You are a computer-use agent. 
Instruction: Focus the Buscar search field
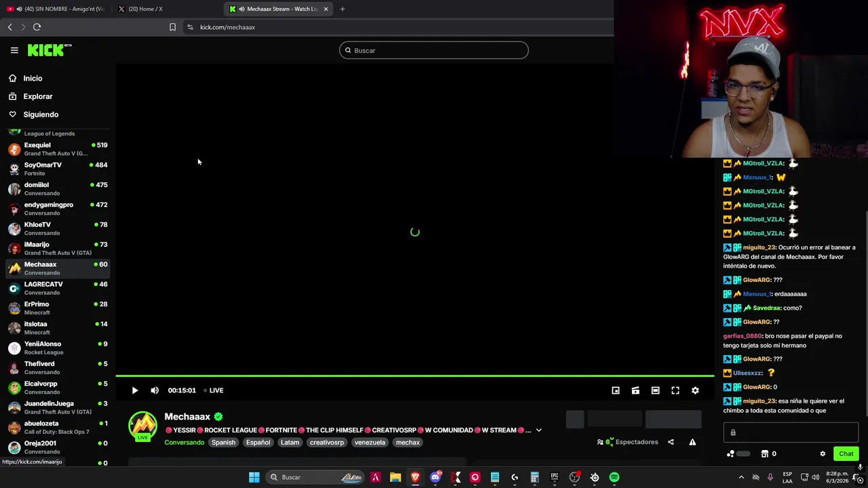[x=434, y=50]
